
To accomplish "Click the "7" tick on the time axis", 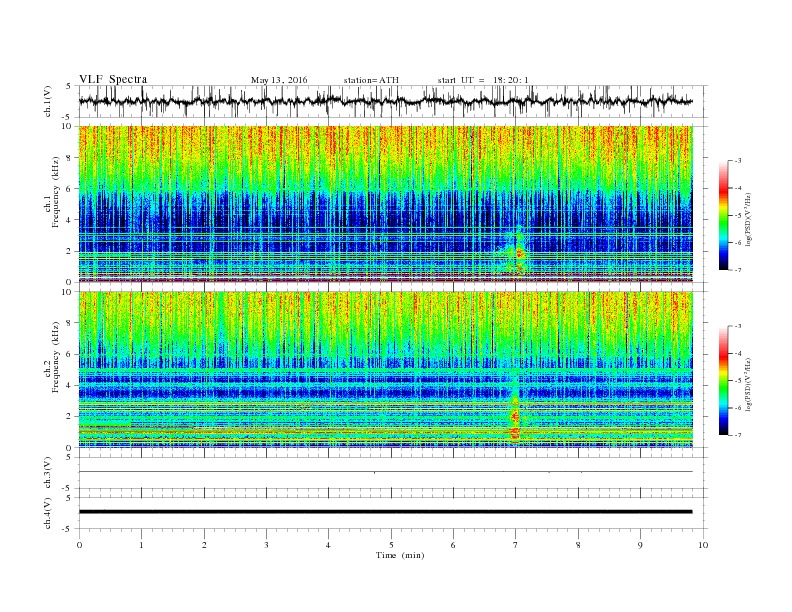I will tap(515, 545).
